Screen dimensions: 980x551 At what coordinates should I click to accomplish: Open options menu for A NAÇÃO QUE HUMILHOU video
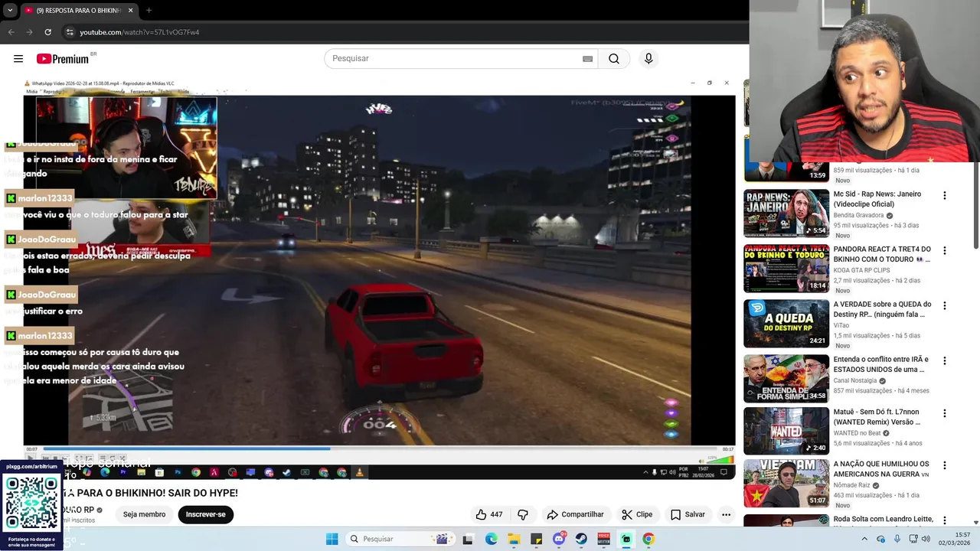tap(944, 465)
